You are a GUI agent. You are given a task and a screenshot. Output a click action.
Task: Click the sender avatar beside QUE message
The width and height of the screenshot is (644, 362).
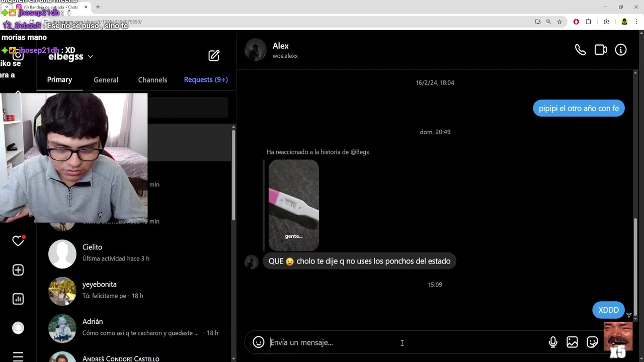(252, 261)
